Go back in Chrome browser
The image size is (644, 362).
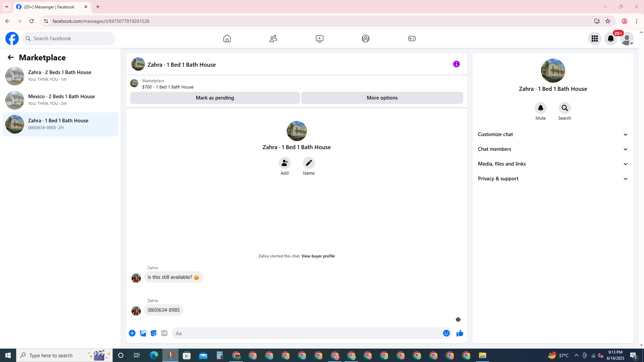coord(7,21)
